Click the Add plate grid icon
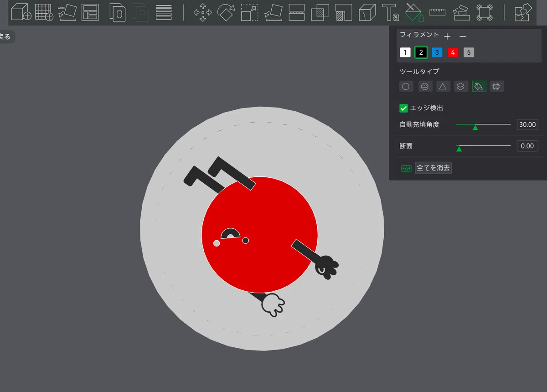Viewport: 547px width, 392px height. (x=44, y=12)
